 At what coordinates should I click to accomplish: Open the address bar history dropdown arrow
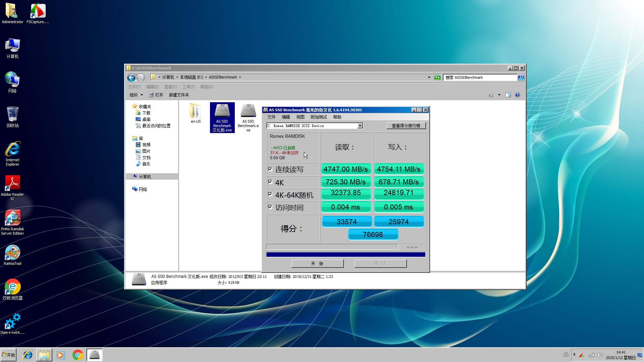click(429, 77)
